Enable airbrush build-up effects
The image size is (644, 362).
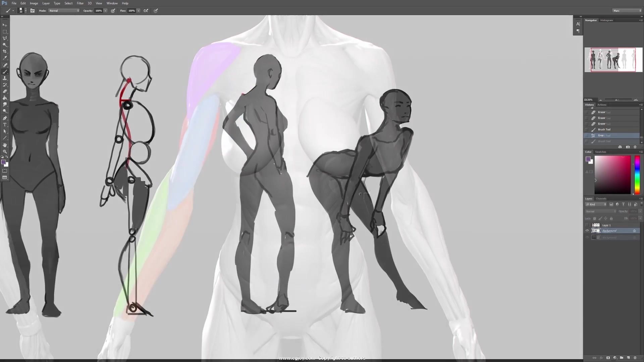pyautogui.click(x=146, y=11)
